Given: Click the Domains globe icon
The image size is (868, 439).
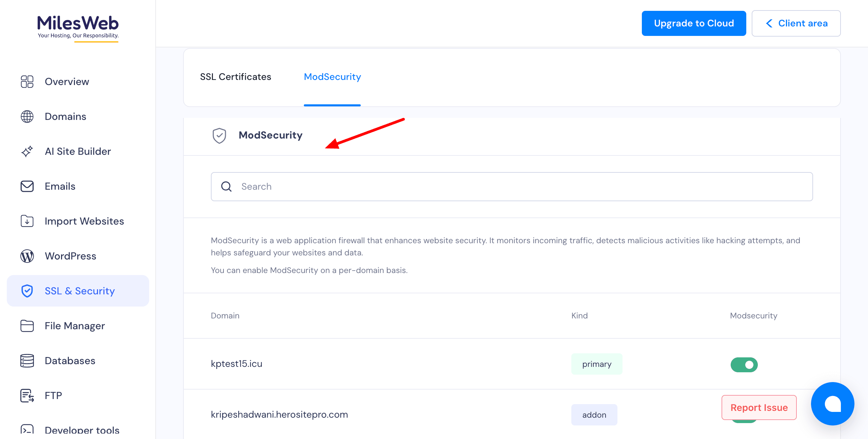Looking at the screenshot, I should (27, 117).
